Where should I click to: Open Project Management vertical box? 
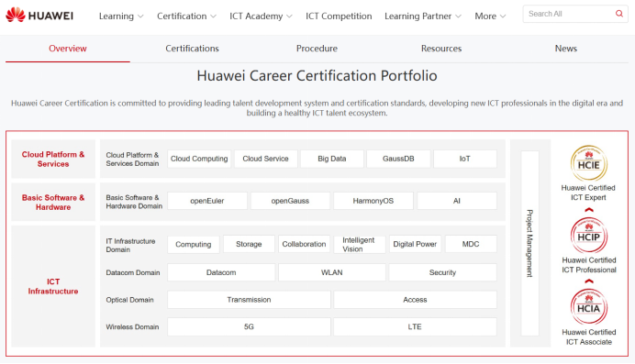click(529, 243)
